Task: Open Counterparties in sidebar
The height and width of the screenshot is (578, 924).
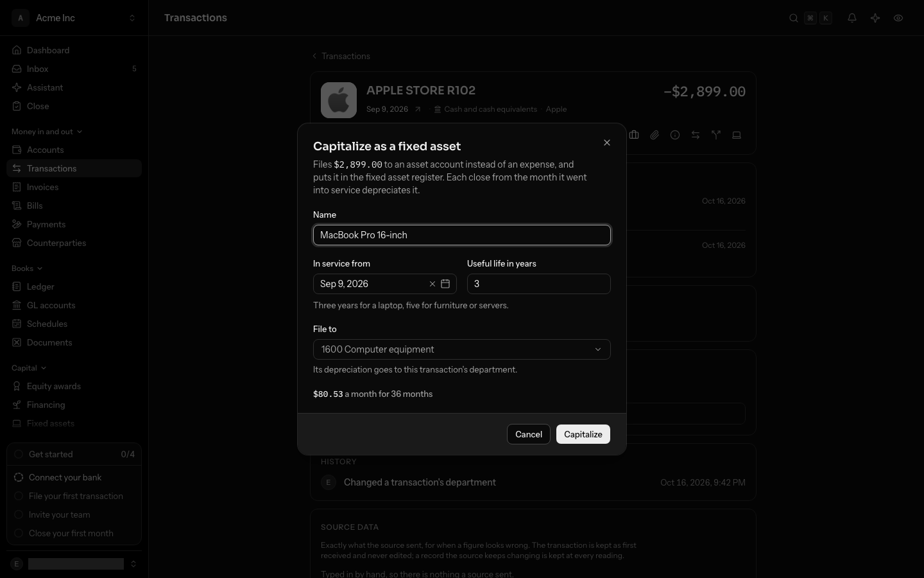Action: pyautogui.click(x=74, y=243)
